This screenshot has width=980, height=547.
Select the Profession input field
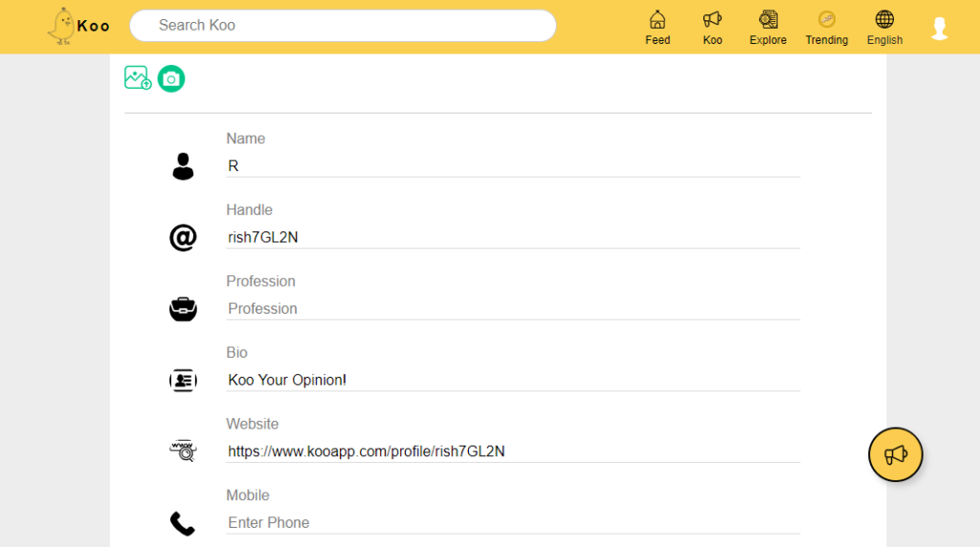[512, 309]
